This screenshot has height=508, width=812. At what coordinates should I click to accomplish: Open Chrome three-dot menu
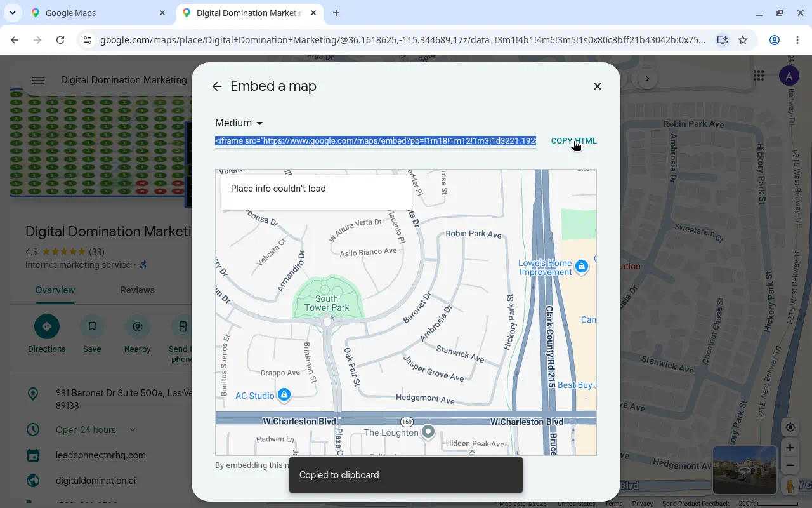pos(797,40)
